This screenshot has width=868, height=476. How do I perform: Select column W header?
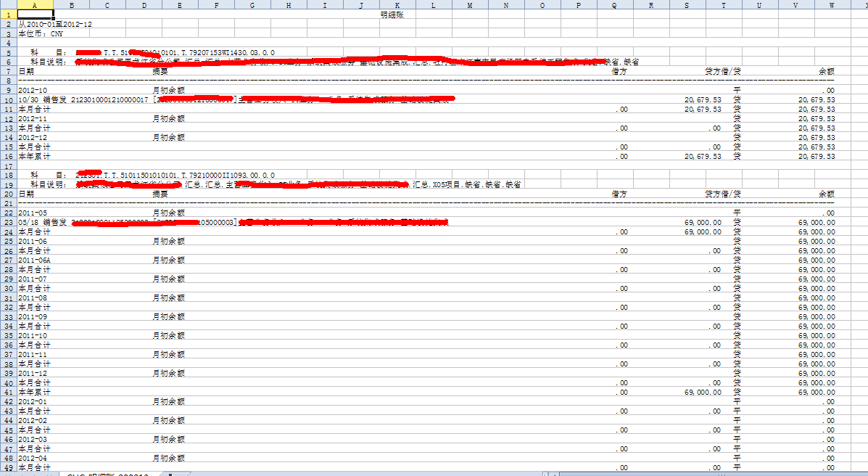pyautogui.click(x=832, y=5)
